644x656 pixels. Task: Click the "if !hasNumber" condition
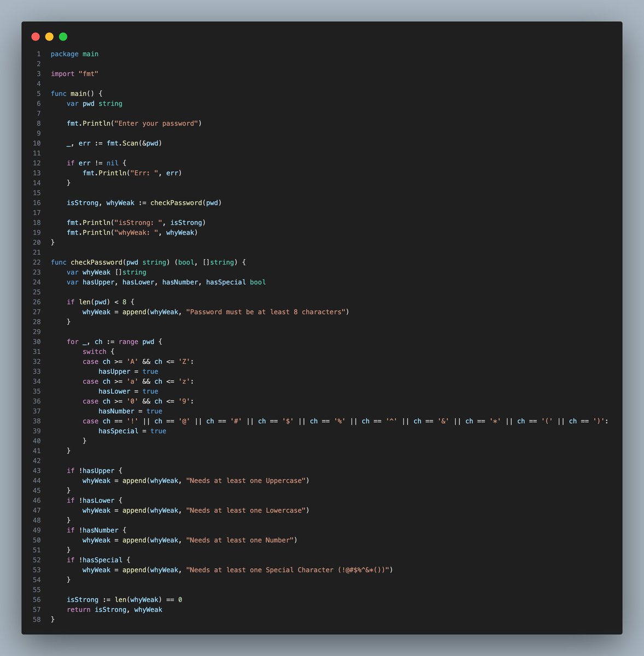tap(92, 530)
